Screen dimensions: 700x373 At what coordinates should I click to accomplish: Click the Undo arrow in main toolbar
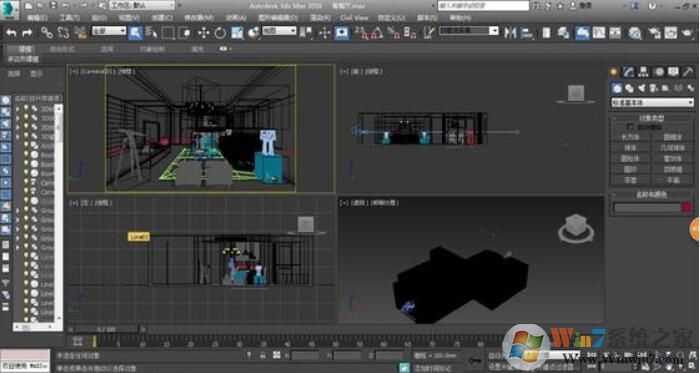12,33
